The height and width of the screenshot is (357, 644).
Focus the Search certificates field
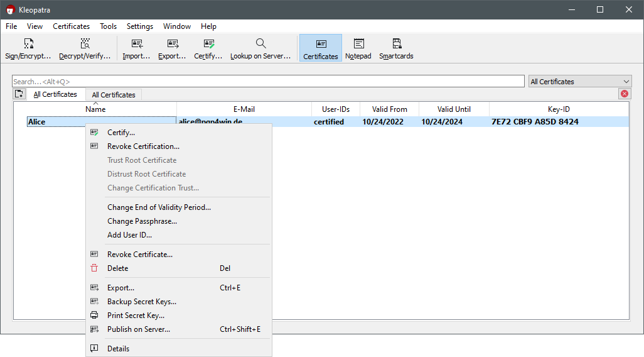click(268, 82)
